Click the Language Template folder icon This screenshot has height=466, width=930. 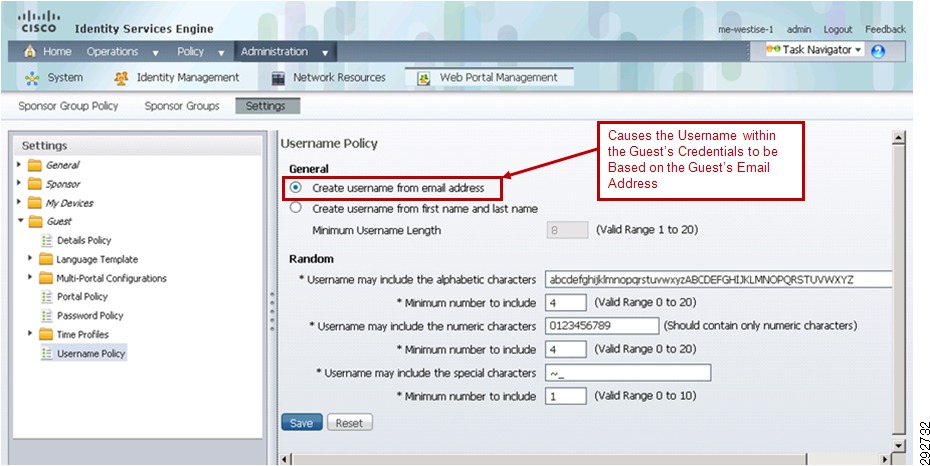[x=46, y=259]
